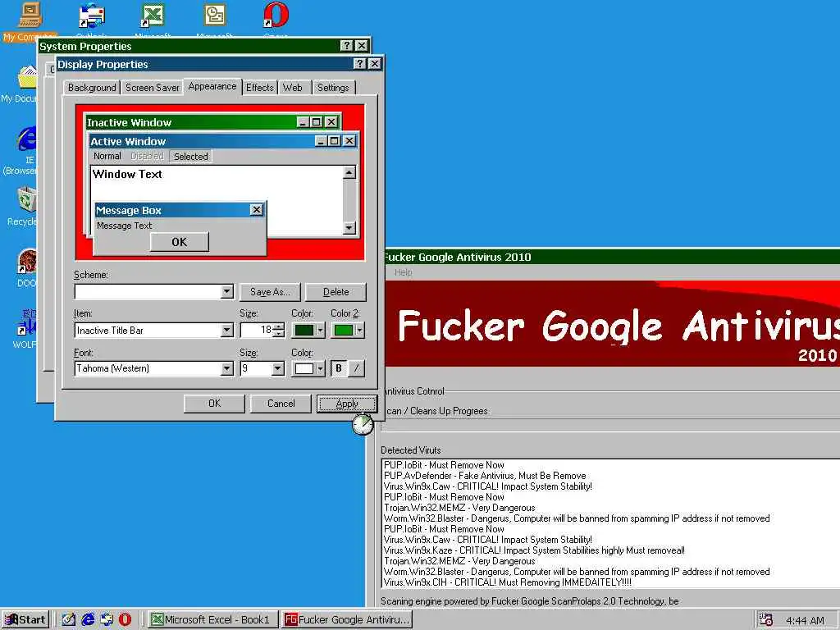
Task: Open the font Color picker dropdown
Action: (x=308, y=368)
